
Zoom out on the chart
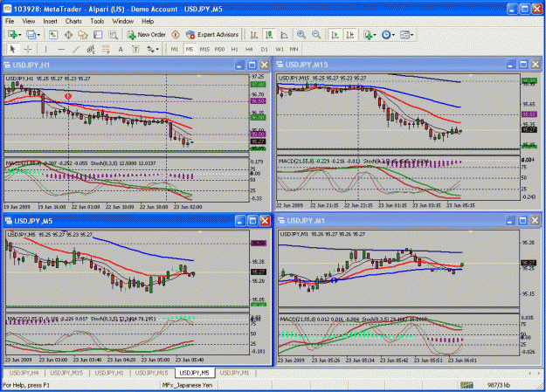coord(316,34)
